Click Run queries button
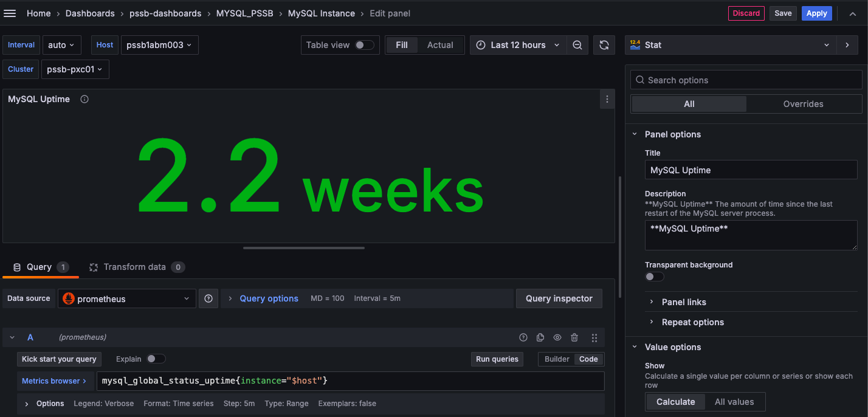The height and width of the screenshot is (417, 868). click(x=497, y=359)
